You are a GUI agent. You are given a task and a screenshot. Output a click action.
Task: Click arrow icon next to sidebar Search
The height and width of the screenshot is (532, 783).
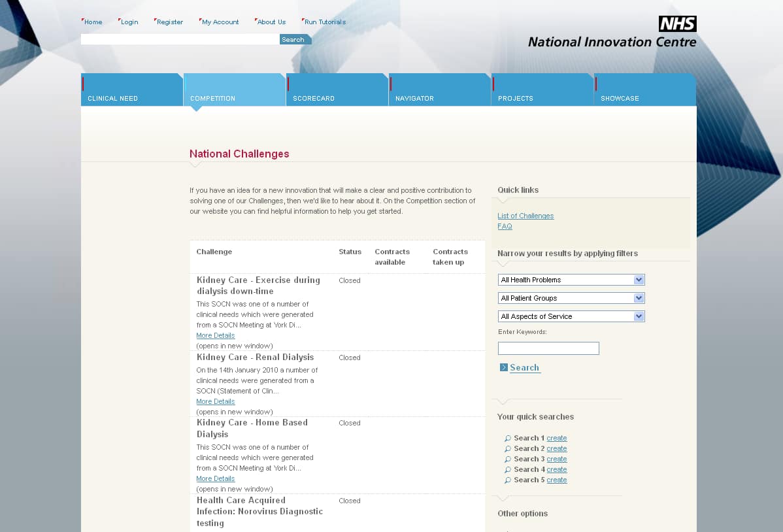pyautogui.click(x=504, y=367)
